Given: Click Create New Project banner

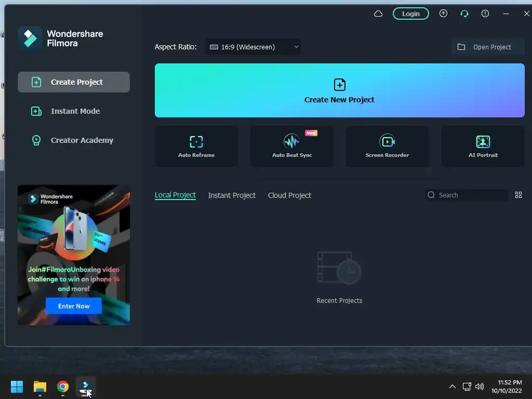Looking at the screenshot, I should tap(339, 90).
